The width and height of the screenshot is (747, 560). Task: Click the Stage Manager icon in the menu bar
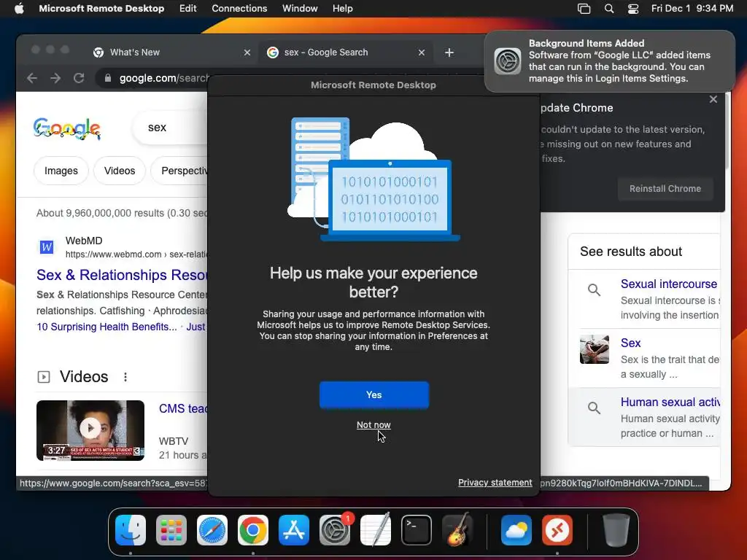point(584,9)
